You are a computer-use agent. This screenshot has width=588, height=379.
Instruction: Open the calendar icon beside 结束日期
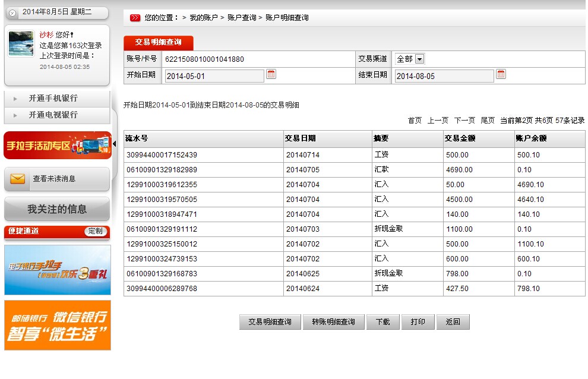tap(501, 74)
